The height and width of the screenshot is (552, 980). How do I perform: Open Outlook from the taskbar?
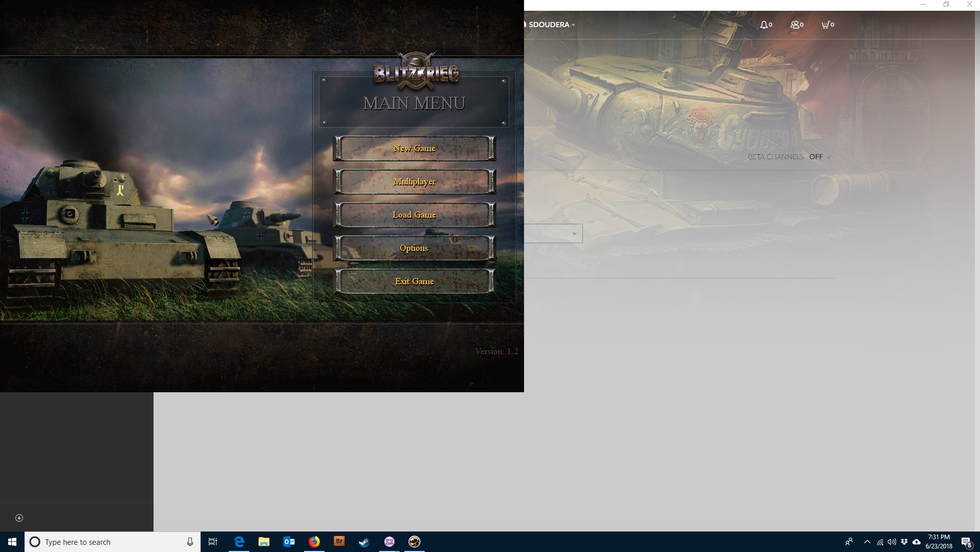click(289, 542)
